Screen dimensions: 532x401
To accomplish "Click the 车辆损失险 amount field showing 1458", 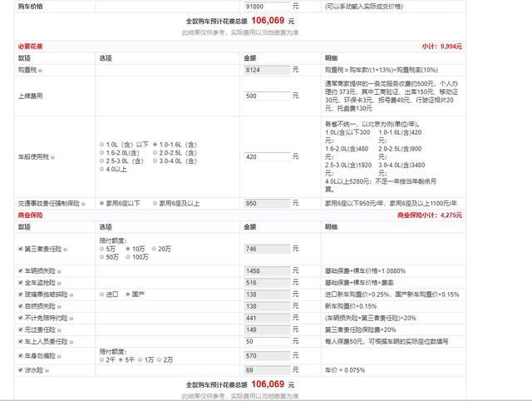I will click(x=267, y=271).
